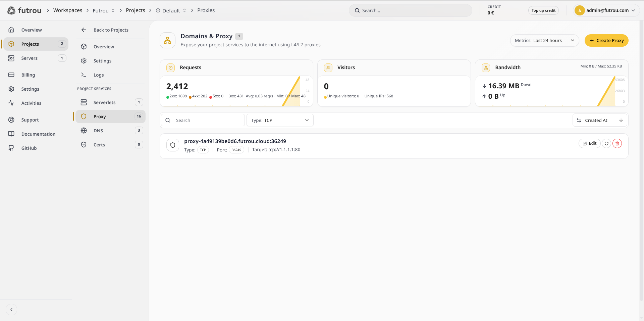Click the Projects breadcrumb link
The width and height of the screenshot is (644, 321).
136,10
